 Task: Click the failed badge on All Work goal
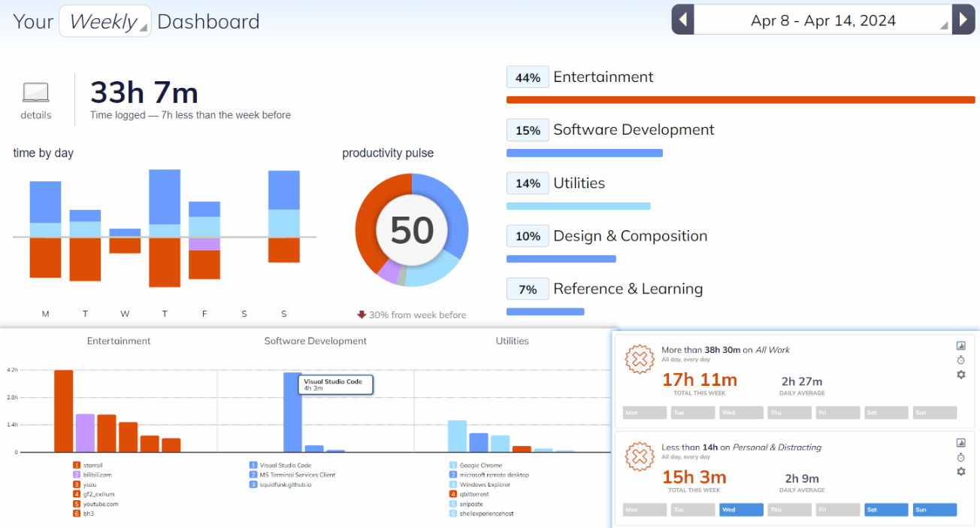click(x=640, y=360)
